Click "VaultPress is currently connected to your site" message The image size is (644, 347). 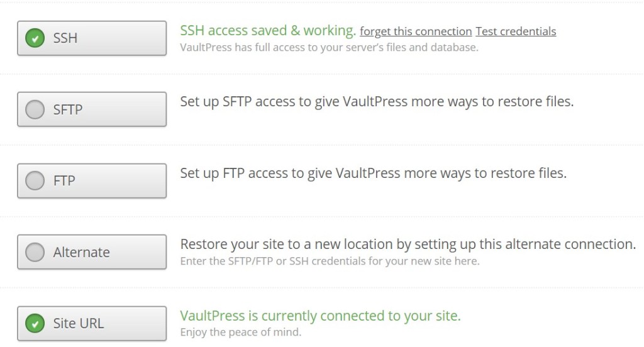(320, 316)
